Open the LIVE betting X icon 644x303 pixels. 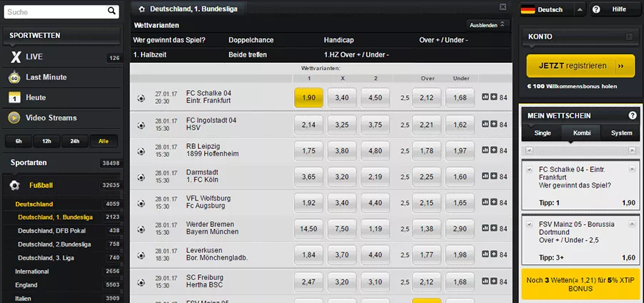click(14, 57)
